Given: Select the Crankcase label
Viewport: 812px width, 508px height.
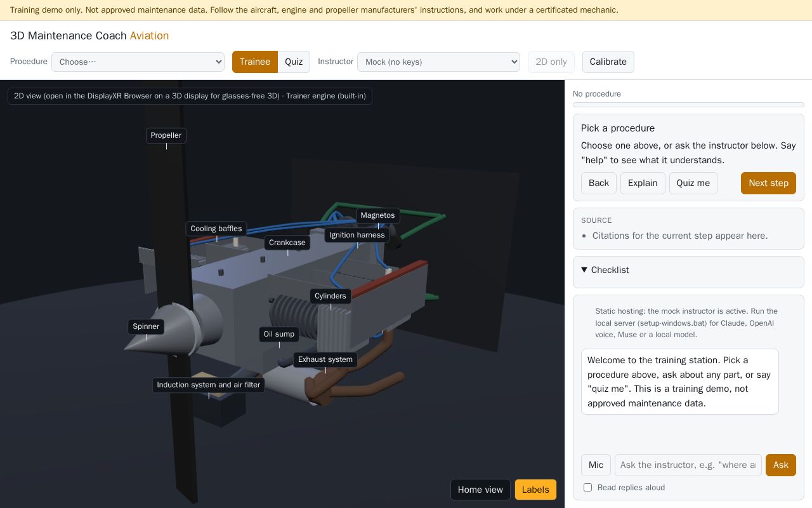Looking at the screenshot, I should 287,243.
